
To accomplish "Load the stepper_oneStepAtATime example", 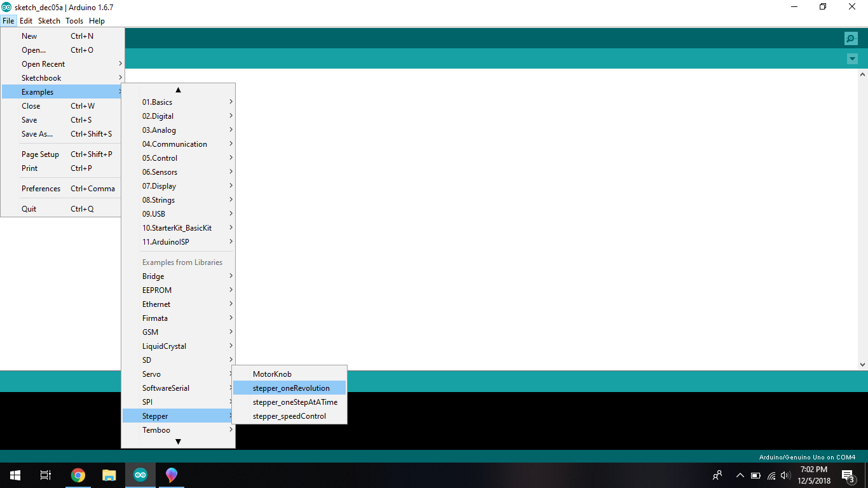I will tap(290, 402).
